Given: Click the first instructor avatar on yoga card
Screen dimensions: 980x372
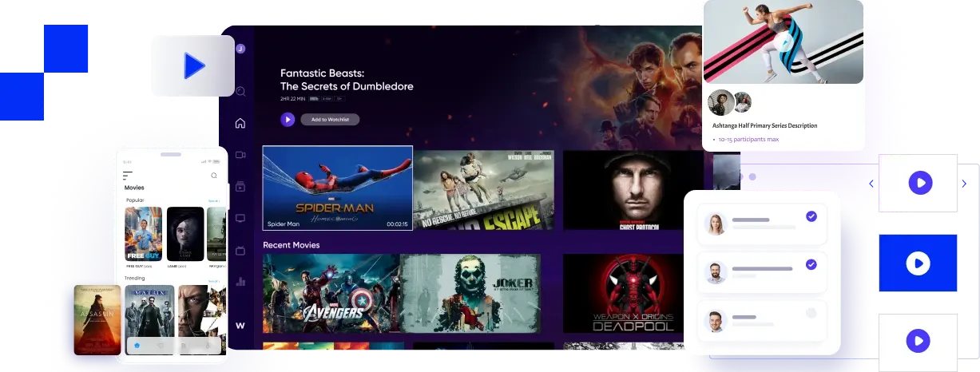Looking at the screenshot, I should pos(721,102).
